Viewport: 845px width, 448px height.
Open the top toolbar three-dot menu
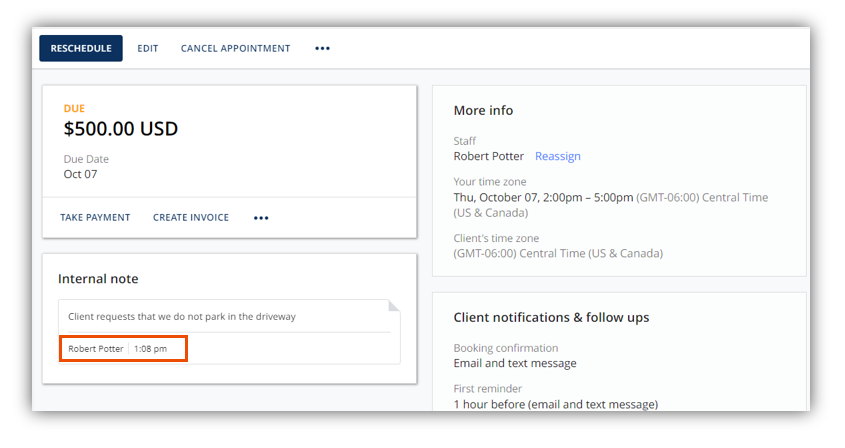(322, 49)
